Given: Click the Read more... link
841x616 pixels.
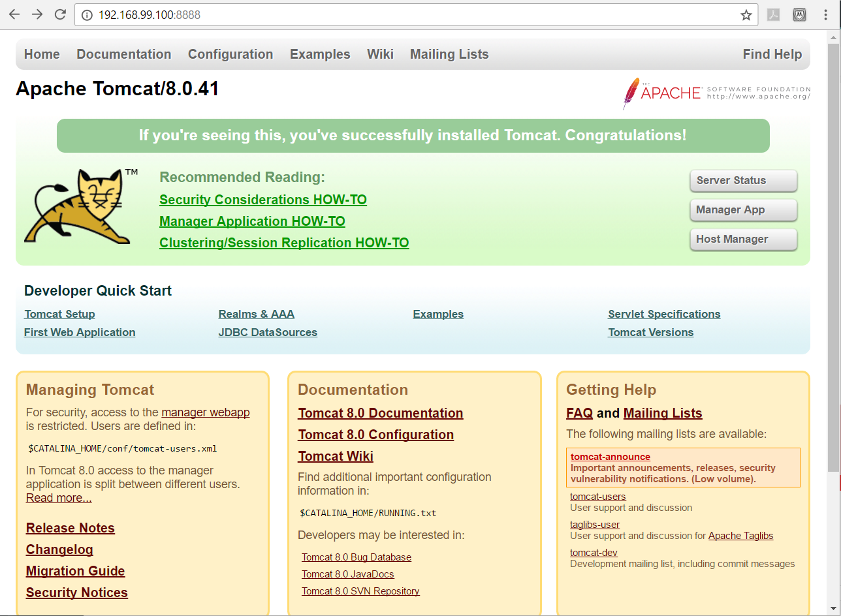Looking at the screenshot, I should [59, 498].
